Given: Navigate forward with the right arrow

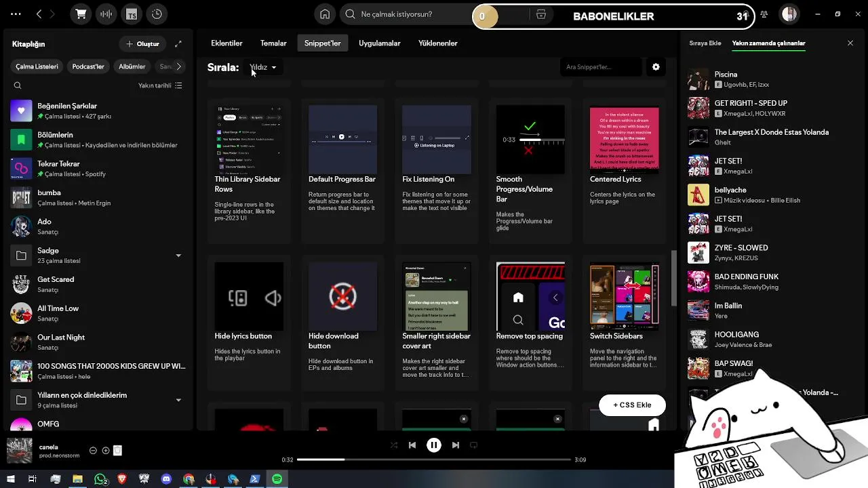Looking at the screenshot, I should [x=53, y=14].
